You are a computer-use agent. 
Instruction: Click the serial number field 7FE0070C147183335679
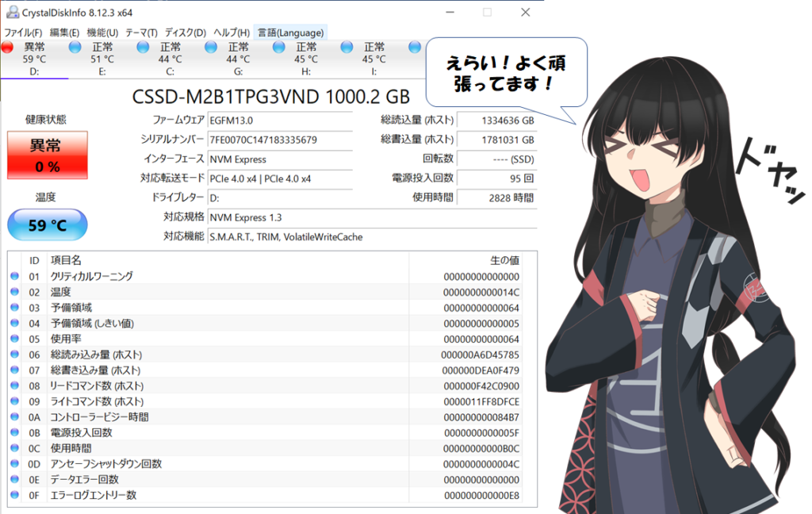280,140
